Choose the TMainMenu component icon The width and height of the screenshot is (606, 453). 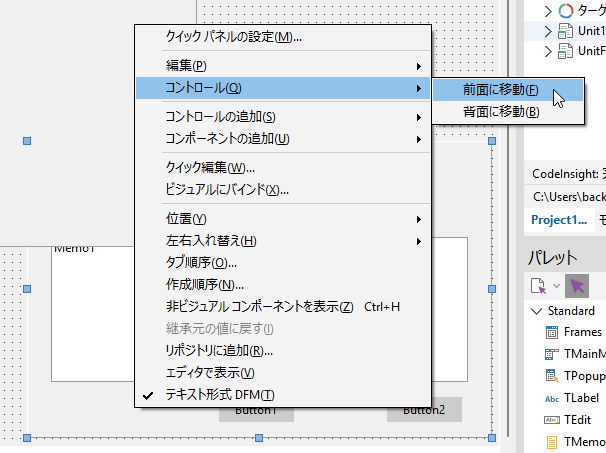point(551,354)
